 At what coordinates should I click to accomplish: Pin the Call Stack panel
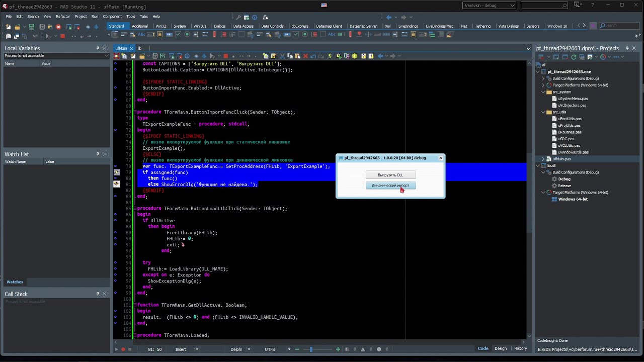click(x=98, y=294)
